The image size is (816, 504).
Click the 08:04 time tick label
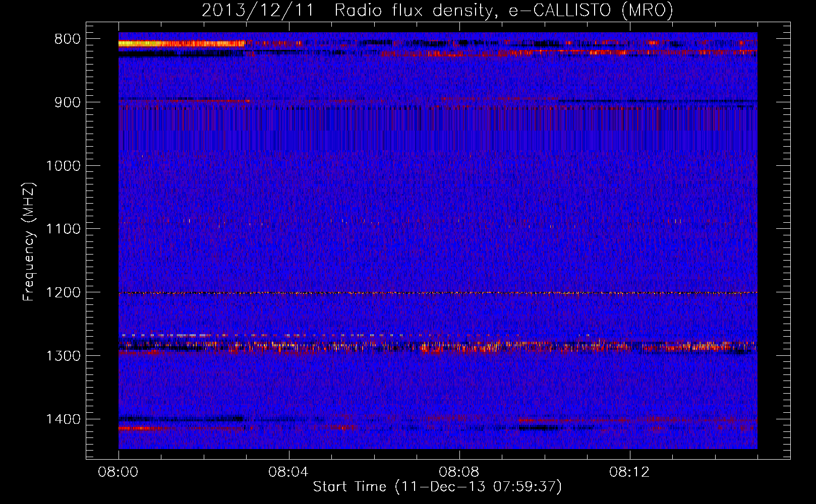(289, 472)
